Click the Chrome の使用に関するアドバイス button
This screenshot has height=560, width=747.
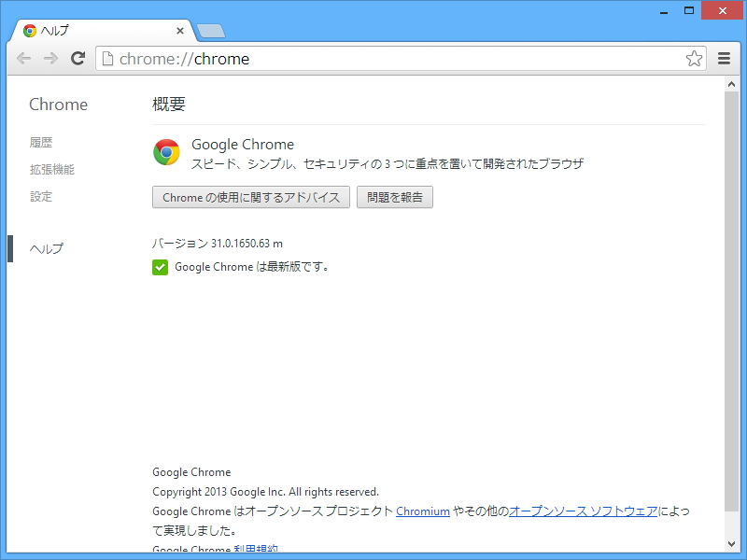(251, 197)
